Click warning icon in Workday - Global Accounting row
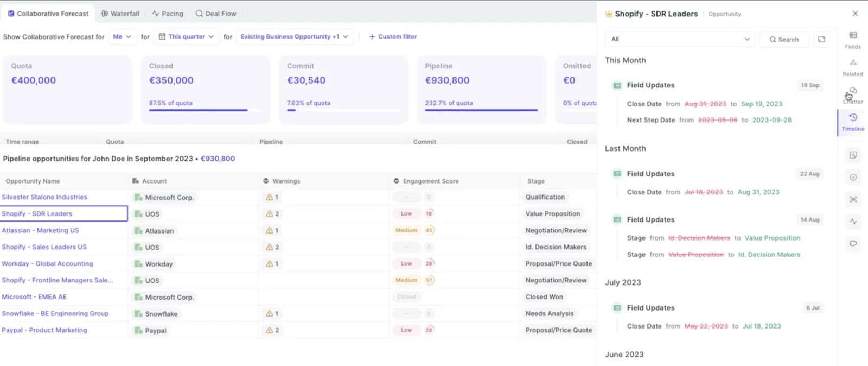This screenshot has width=868, height=366. [269, 263]
